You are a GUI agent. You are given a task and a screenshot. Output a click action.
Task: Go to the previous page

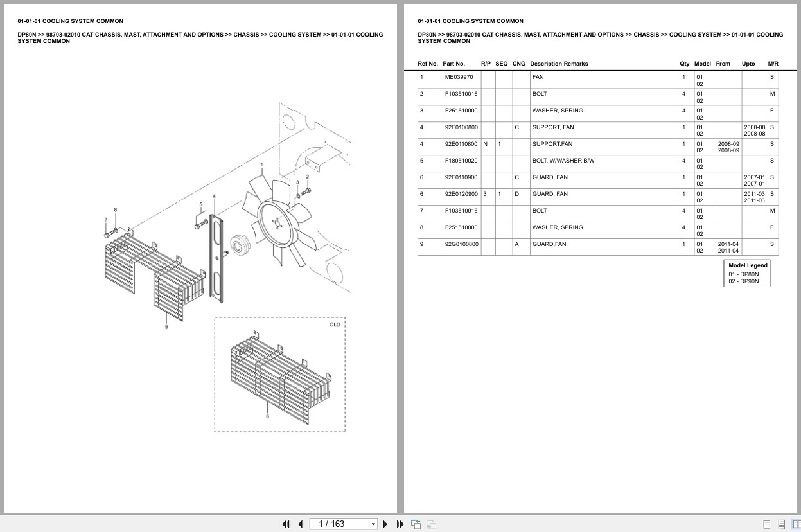tap(300, 524)
